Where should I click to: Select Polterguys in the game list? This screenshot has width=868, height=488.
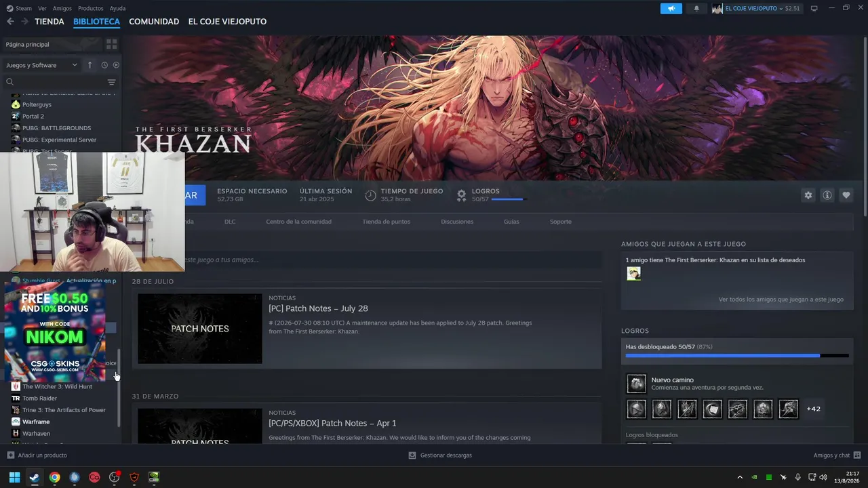37,104
